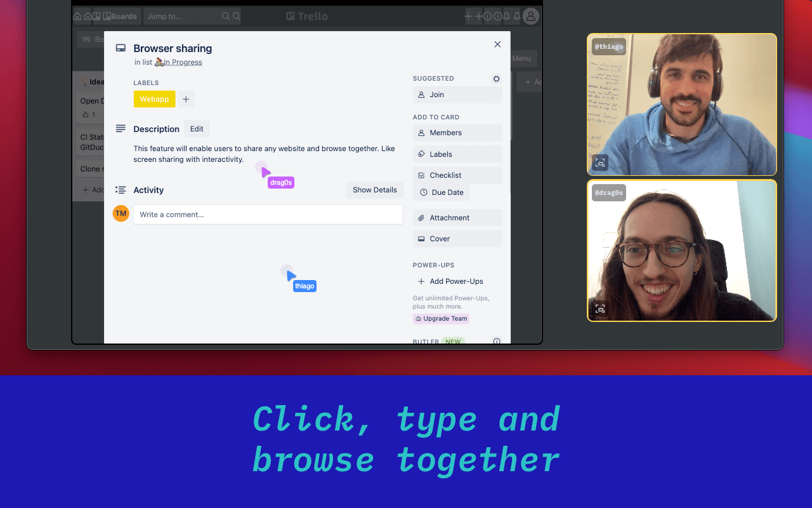Click the yellow Webapp label swatch
The width and height of the screenshot is (812, 508).
pyautogui.click(x=154, y=99)
